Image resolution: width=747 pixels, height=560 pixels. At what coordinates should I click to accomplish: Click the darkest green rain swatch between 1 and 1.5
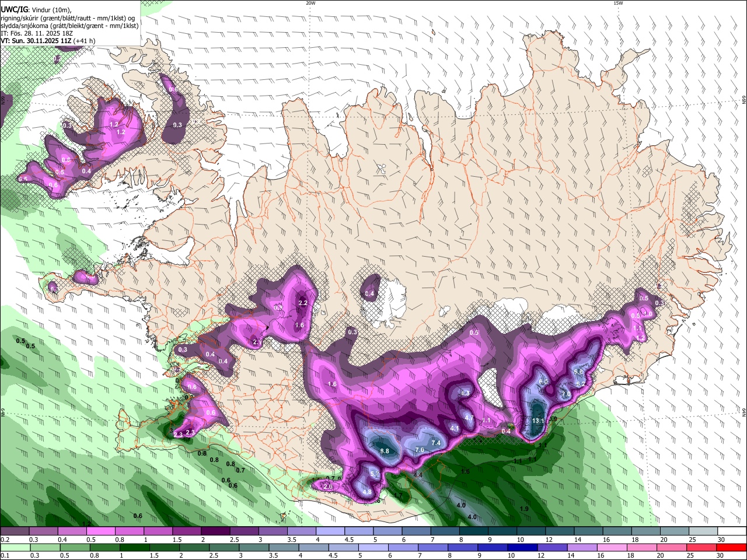click(134, 548)
